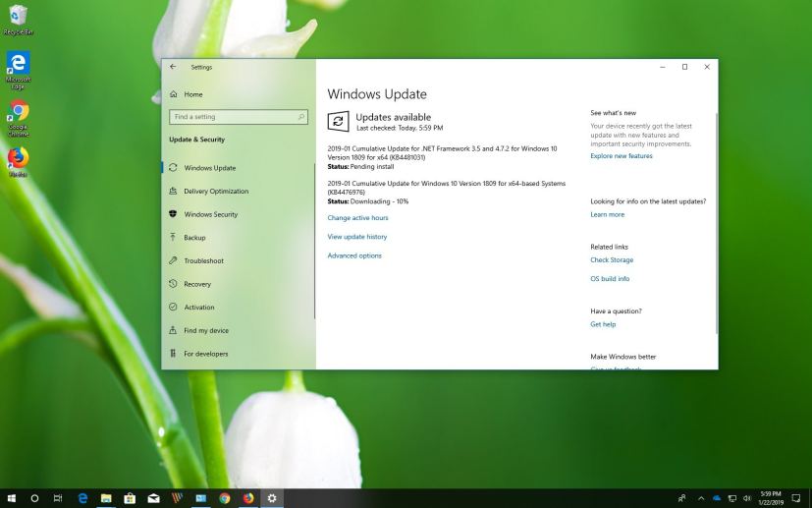The height and width of the screenshot is (508, 812).
Task: Click the update refresh status icon
Action: point(338,121)
